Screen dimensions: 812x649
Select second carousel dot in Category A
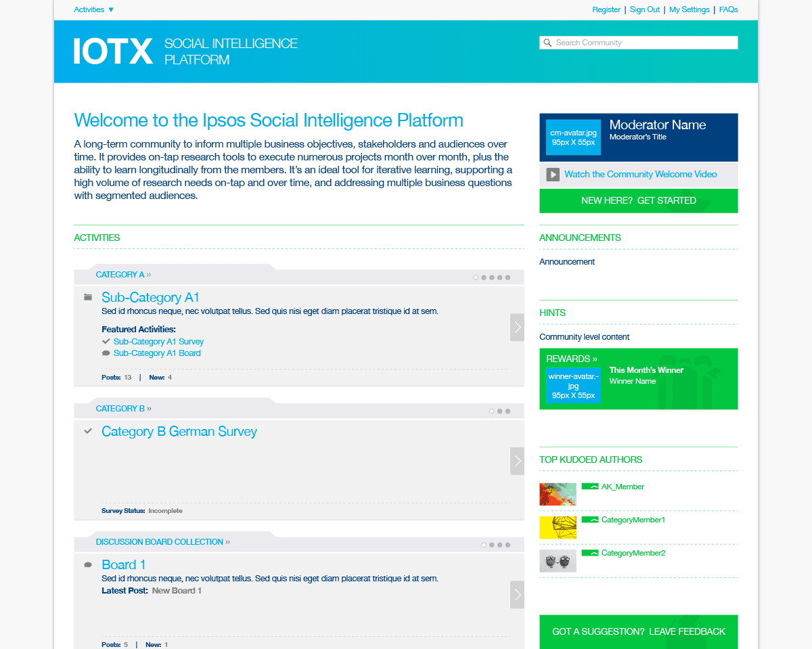pyautogui.click(x=484, y=277)
